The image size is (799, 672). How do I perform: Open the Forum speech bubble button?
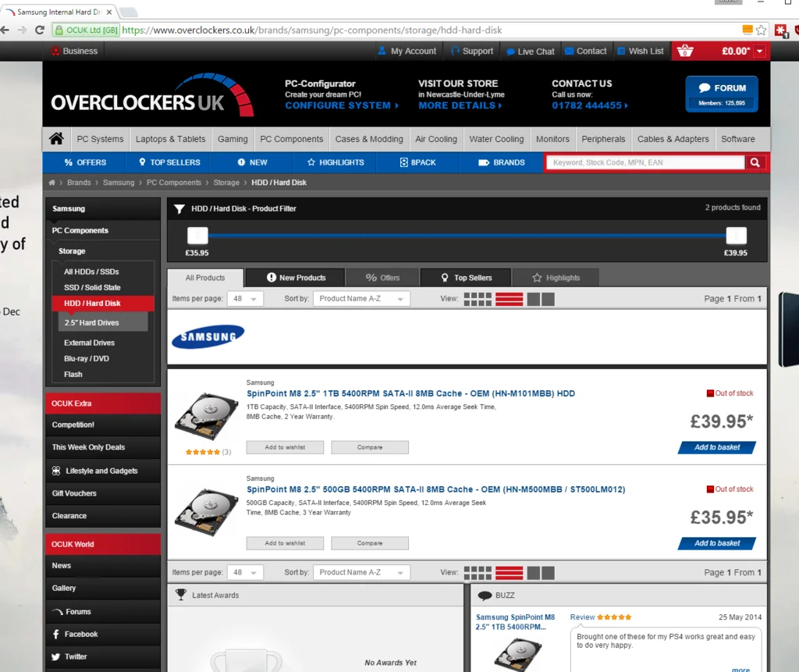tap(722, 94)
